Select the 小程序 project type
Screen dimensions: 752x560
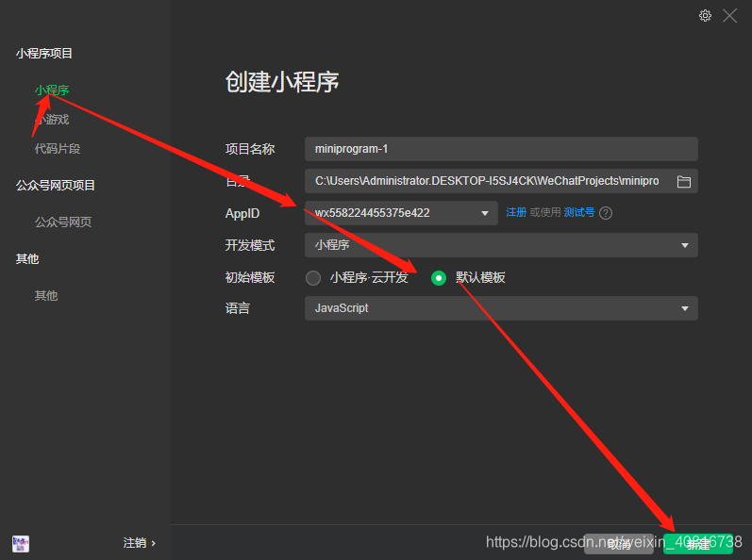(x=52, y=91)
